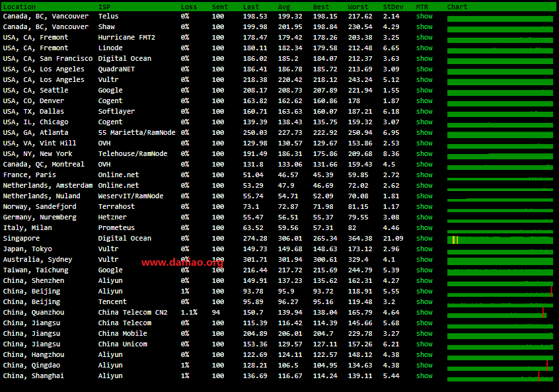Show MTR for San Francisco Digital Ocean

424,58
